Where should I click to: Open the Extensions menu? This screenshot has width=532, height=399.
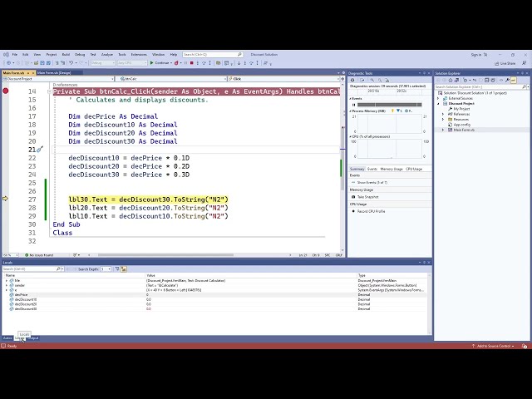139,55
